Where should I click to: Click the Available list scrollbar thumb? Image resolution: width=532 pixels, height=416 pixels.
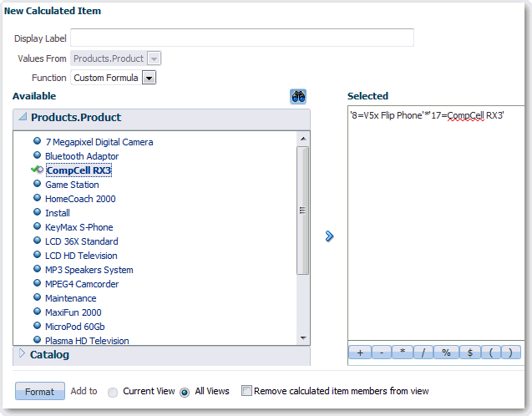point(302,211)
